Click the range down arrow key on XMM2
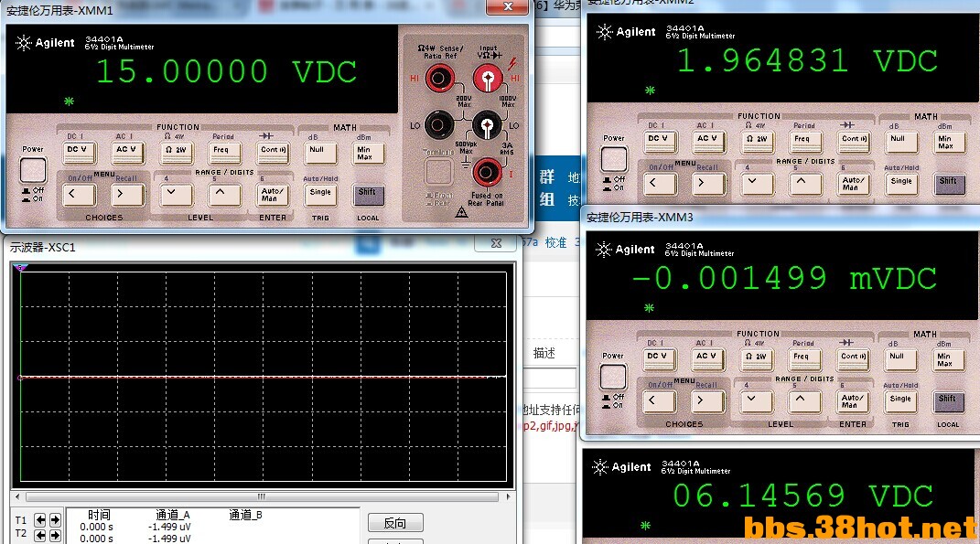The image size is (980, 544). [757, 184]
